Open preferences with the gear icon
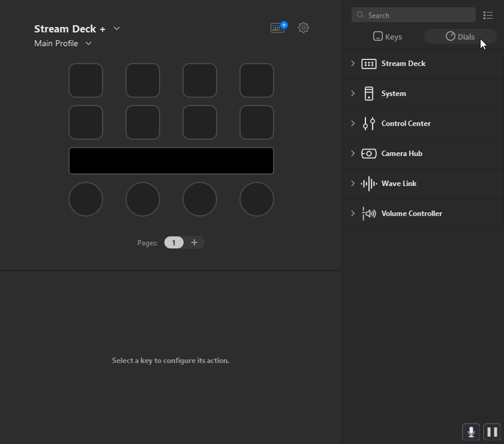The width and height of the screenshot is (504, 444). (x=304, y=28)
